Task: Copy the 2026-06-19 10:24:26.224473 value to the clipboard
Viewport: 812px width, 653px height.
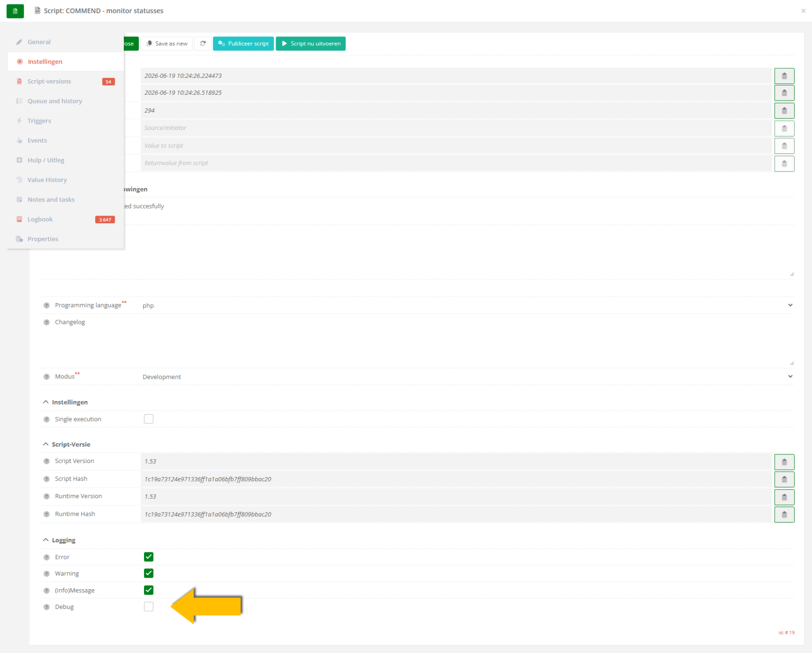Action: click(x=784, y=76)
